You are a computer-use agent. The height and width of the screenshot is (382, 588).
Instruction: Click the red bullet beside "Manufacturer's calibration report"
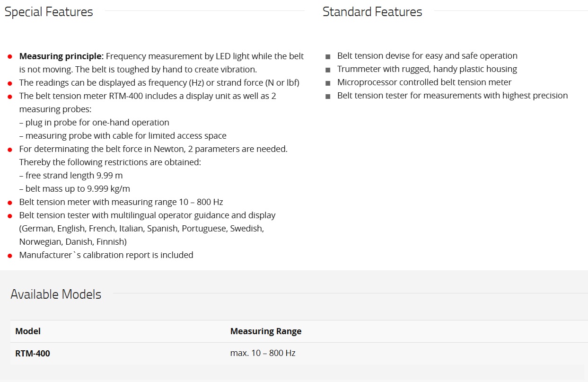[10, 256]
